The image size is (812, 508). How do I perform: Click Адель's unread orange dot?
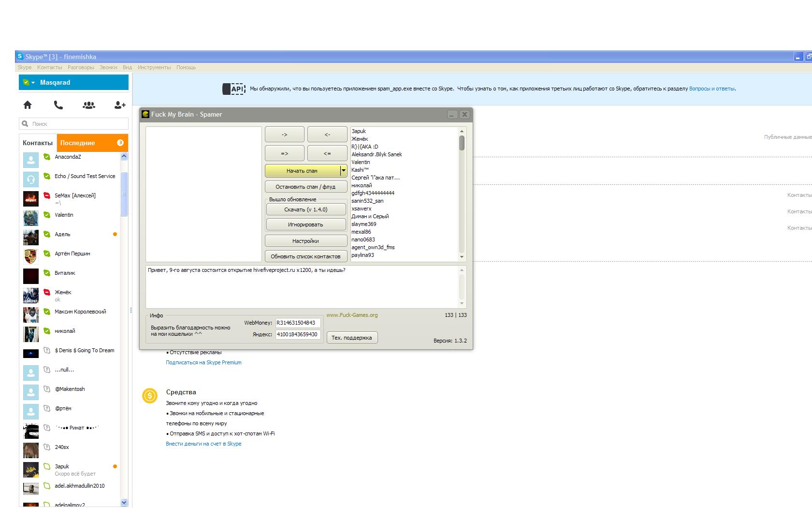click(x=115, y=234)
